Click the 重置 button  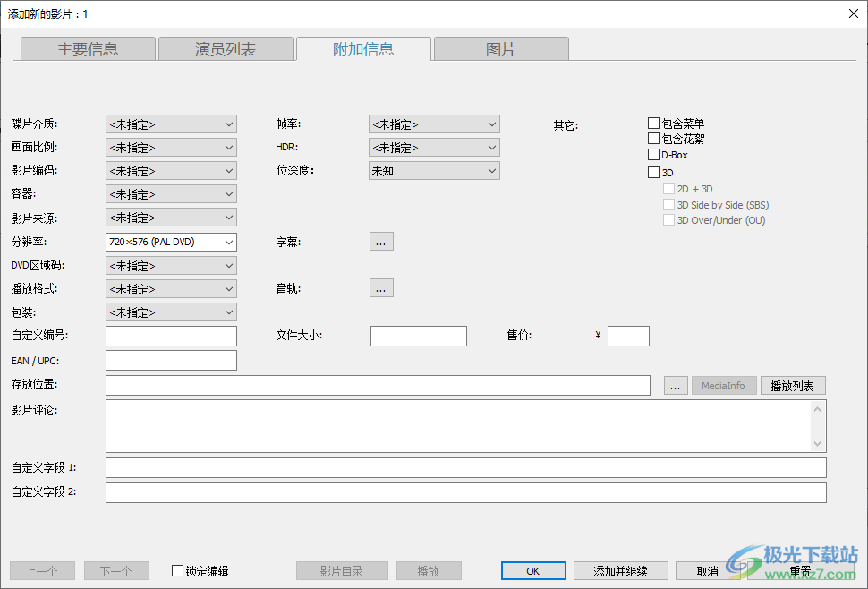coord(799,570)
